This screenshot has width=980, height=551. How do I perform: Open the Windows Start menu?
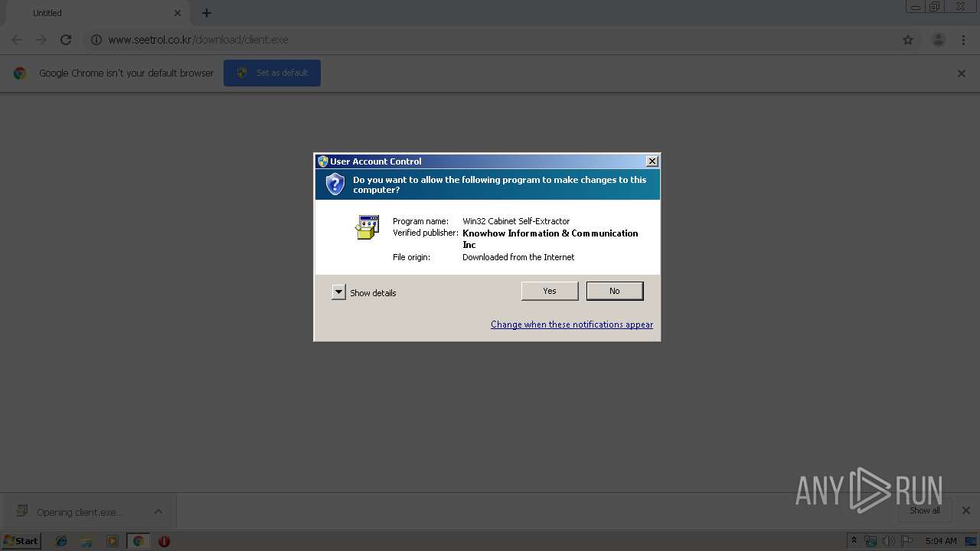[21, 541]
